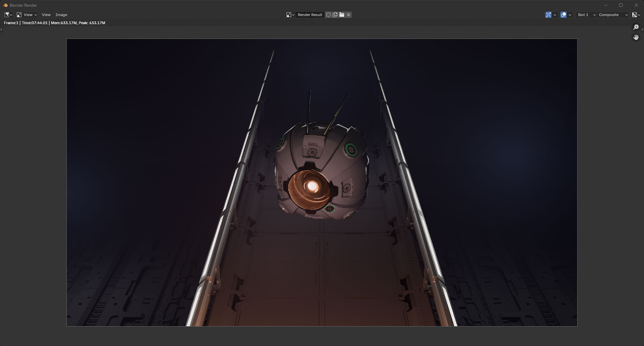Unlink the Render Result image
644x346 pixels.
(x=348, y=15)
